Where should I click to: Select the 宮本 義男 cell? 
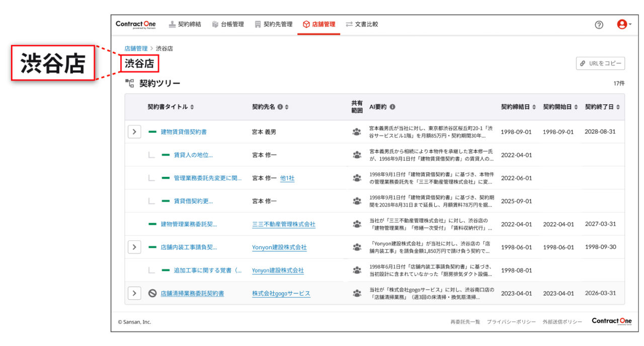[x=264, y=132]
